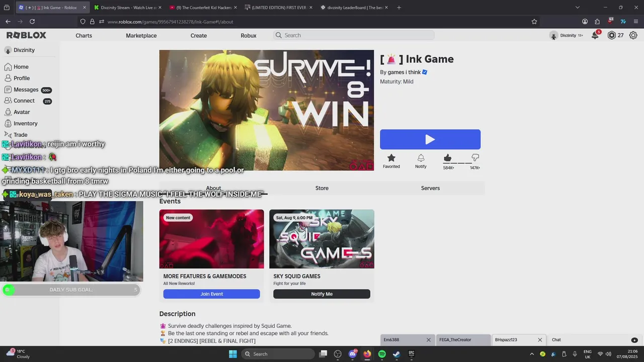View Robux balance icon showing 27
Screen dimensions: 644x362
pos(612,35)
